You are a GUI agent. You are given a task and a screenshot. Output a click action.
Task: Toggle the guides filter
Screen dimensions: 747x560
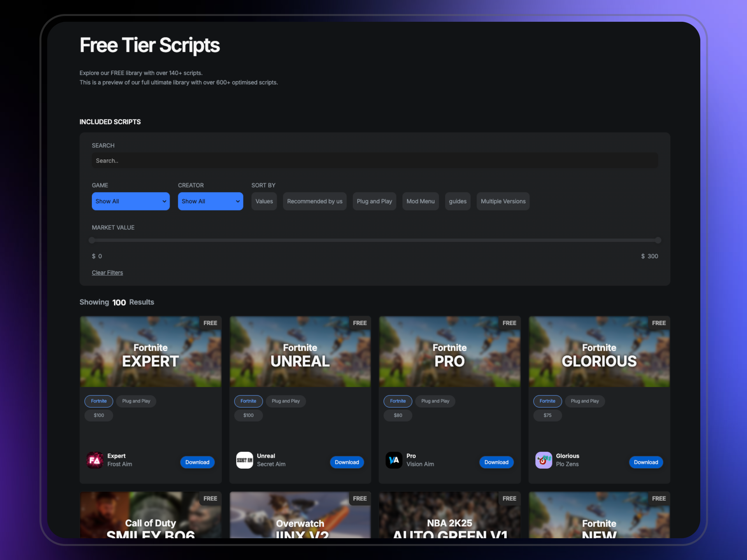tap(458, 201)
